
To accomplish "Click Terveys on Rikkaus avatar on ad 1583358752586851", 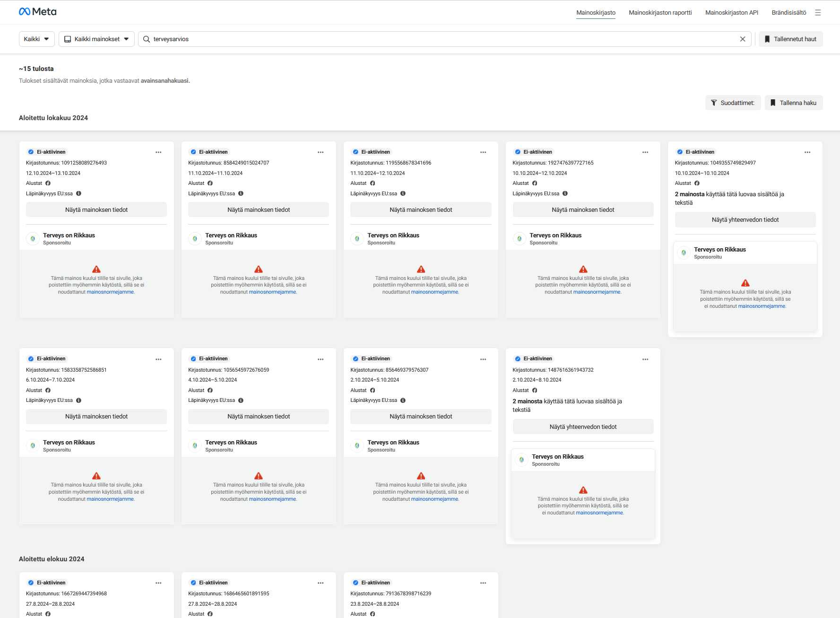I will click(x=33, y=446).
